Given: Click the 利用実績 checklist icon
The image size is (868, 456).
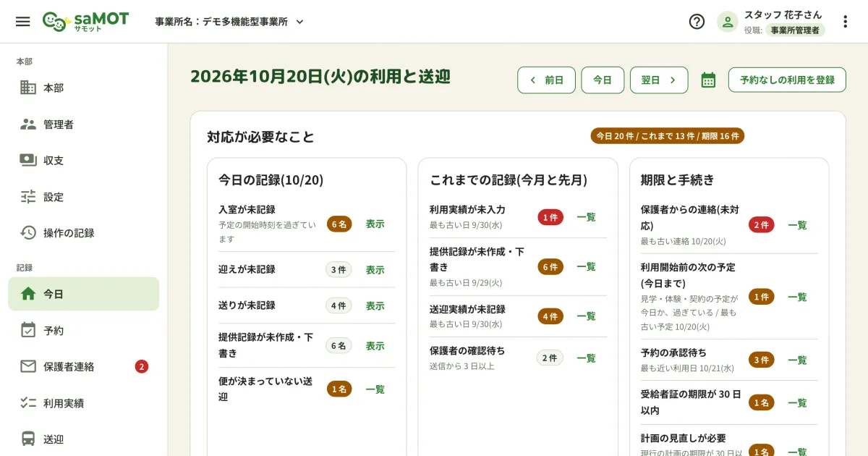Looking at the screenshot, I should tap(28, 402).
